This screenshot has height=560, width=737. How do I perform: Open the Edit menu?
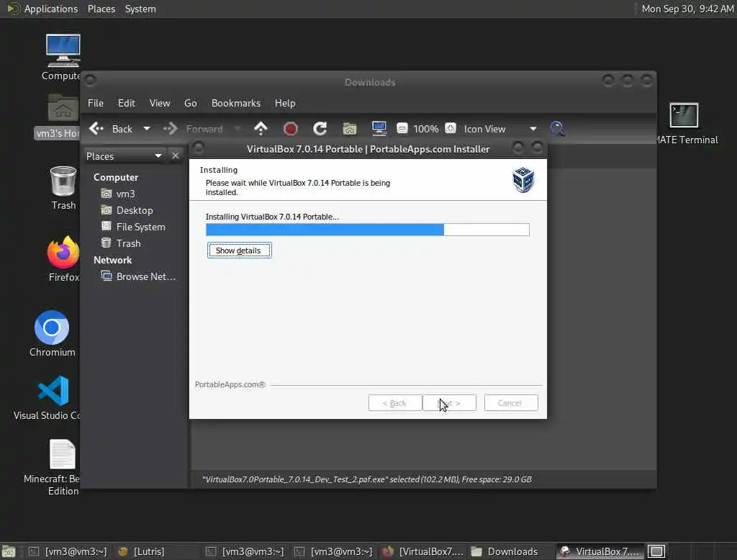[x=127, y=103]
